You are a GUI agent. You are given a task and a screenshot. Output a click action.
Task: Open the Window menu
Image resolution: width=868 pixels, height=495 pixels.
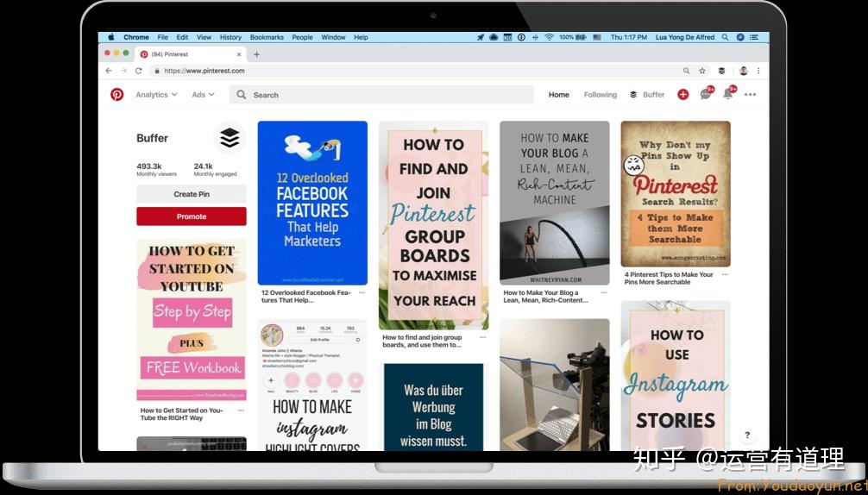pyautogui.click(x=333, y=37)
